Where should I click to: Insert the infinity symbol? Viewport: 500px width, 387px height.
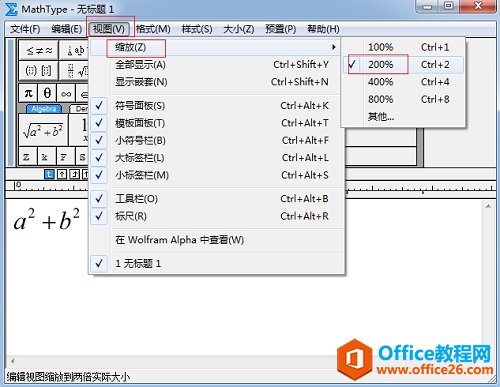tap(66, 93)
